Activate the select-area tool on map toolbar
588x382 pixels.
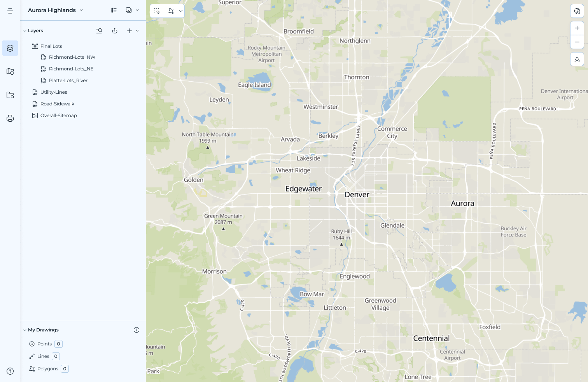157,11
